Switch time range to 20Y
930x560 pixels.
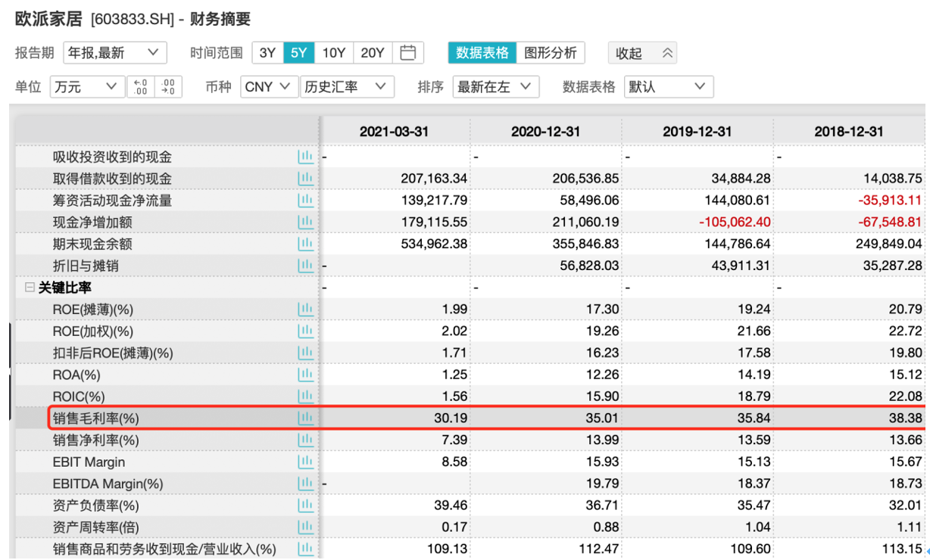[x=373, y=53]
